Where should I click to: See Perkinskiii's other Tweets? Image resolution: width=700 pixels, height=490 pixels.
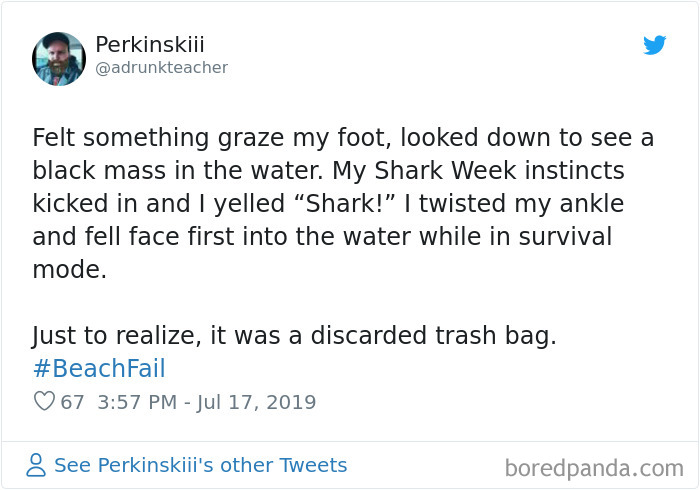(200, 465)
